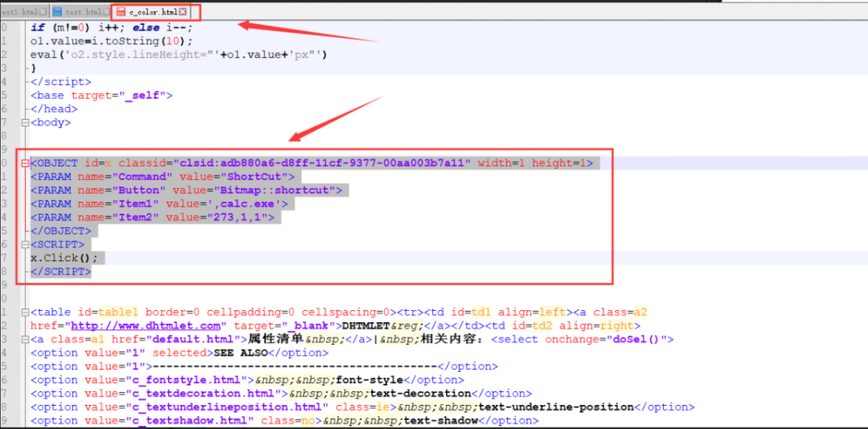Click the 'text-shadow' option text
This screenshot has height=429, width=868.
click(x=440, y=421)
